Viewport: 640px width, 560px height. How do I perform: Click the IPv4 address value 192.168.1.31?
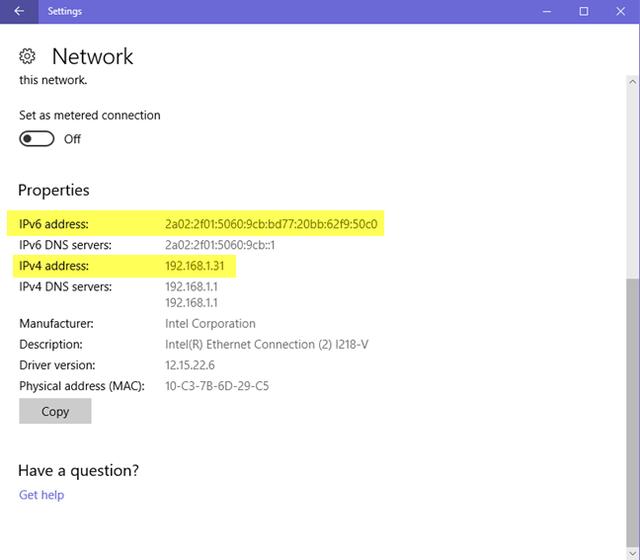coord(200,266)
